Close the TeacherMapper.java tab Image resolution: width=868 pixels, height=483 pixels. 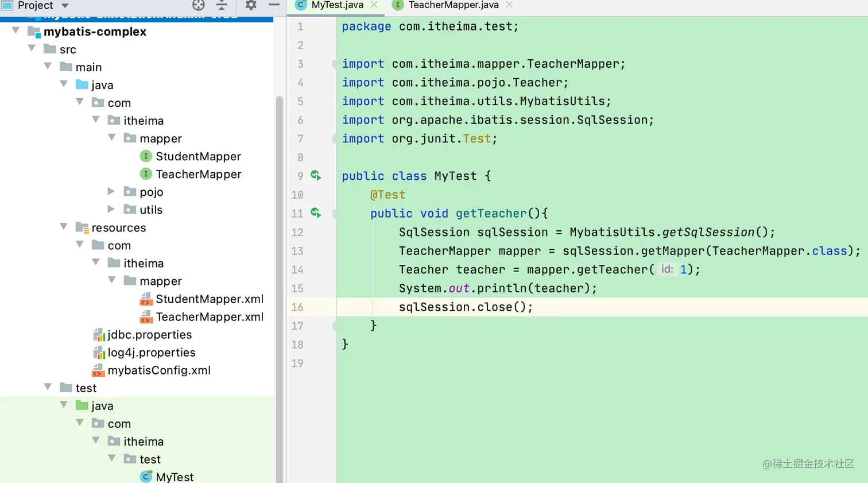pos(509,5)
